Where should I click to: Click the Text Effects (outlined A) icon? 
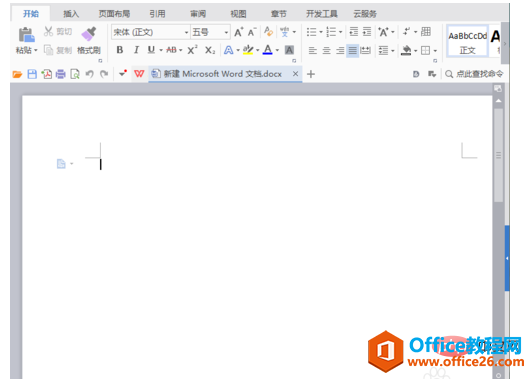pos(229,50)
